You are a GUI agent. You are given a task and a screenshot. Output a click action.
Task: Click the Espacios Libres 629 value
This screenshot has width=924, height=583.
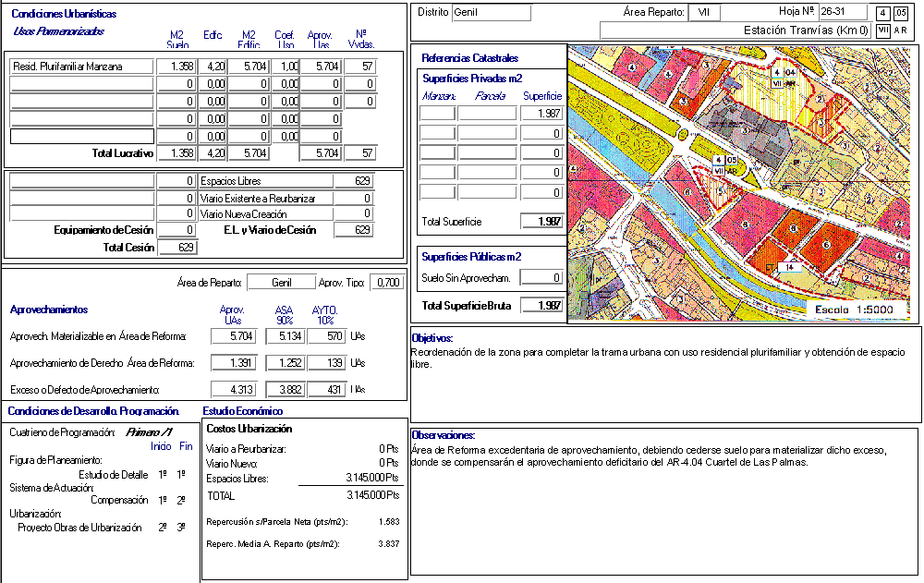click(x=354, y=181)
